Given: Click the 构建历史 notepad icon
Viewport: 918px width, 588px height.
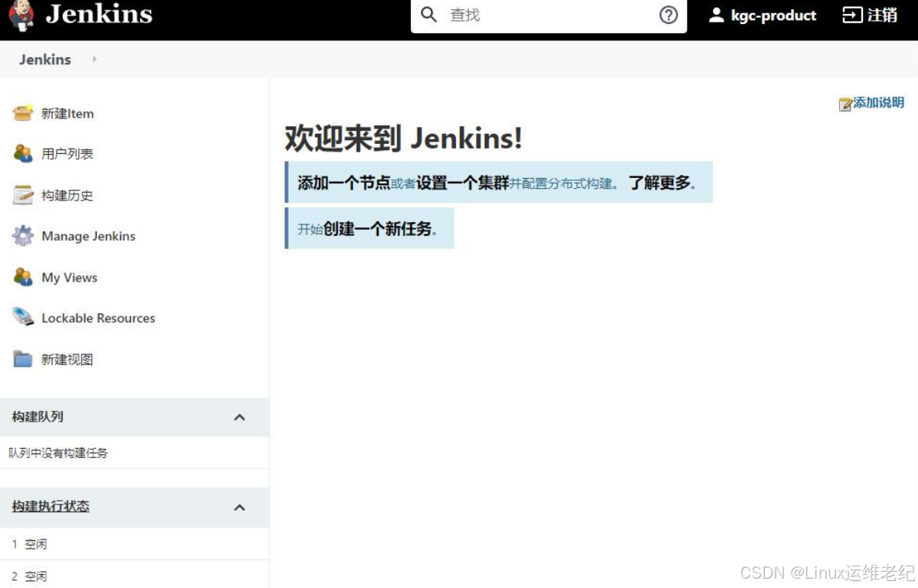Looking at the screenshot, I should coord(22,195).
